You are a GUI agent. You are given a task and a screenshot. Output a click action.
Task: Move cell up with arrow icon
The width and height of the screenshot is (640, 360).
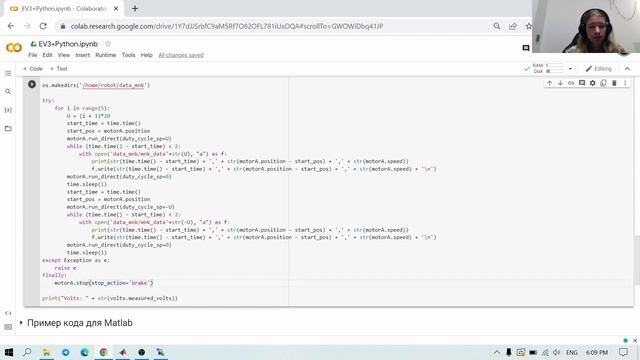coord(549,83)
